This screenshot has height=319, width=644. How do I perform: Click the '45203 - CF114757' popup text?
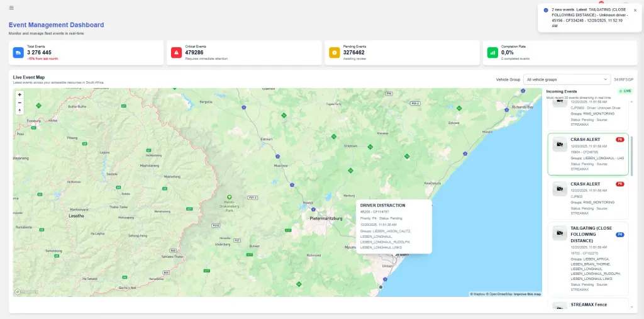tap(375, 211)
